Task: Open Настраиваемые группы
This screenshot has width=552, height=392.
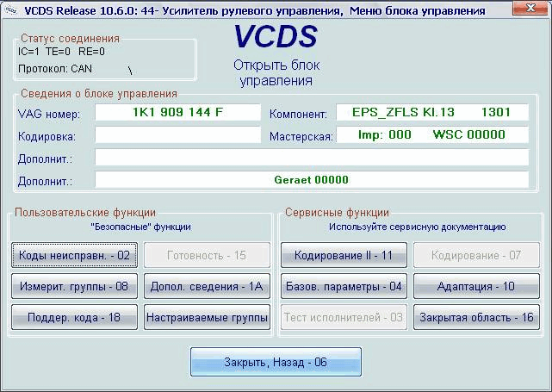Action: (x=207, y=317)
